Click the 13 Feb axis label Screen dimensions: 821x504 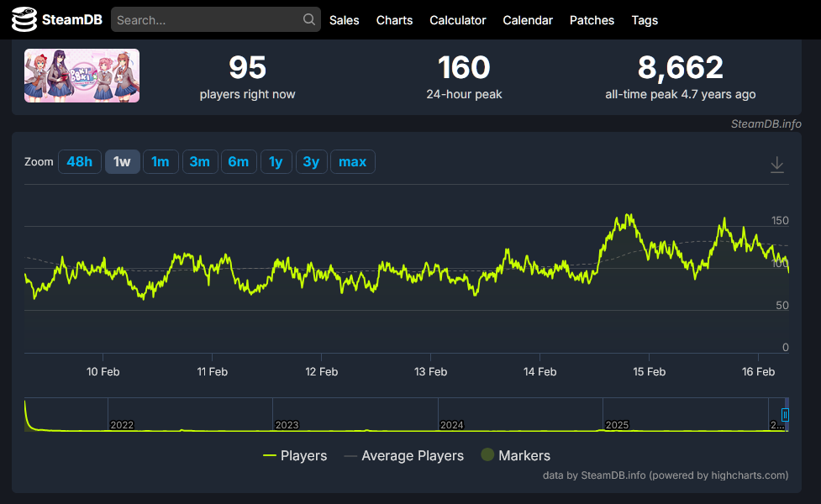pos(430,371)
